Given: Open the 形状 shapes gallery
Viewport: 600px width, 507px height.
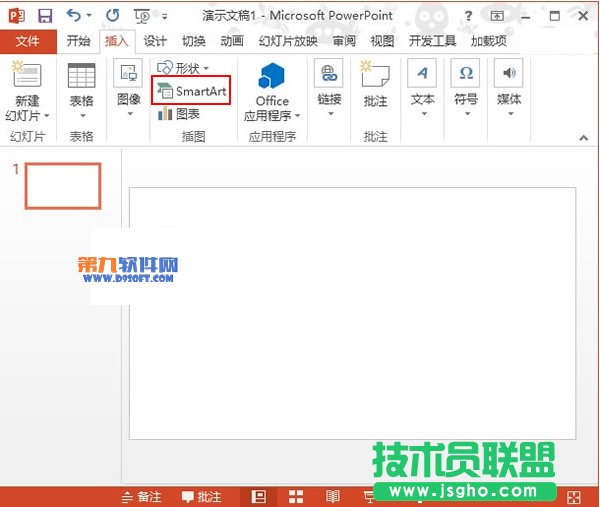Looking at the screenshot, I should pyautogui.click(x=183, y=68).
